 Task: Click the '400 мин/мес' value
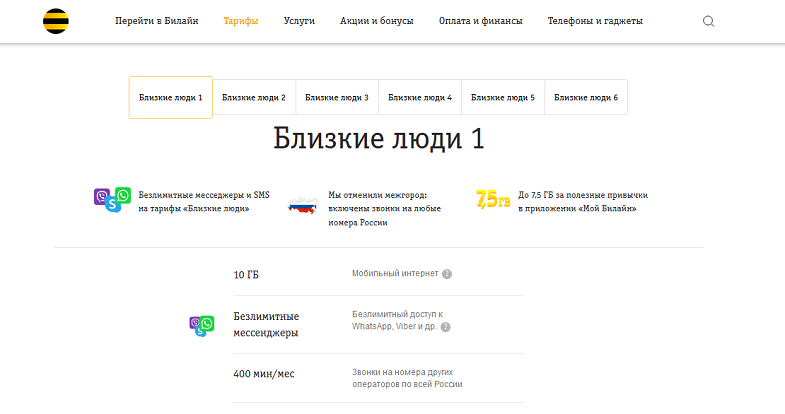264,374
